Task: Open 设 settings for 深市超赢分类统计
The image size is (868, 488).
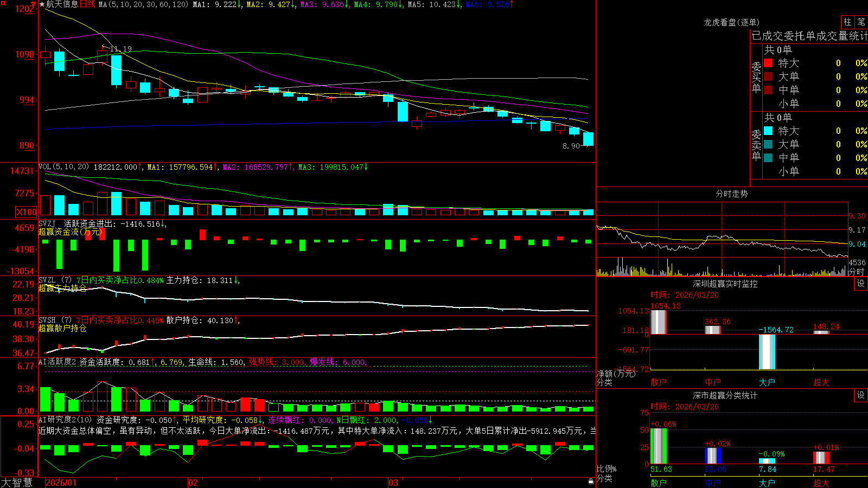Action: [x=861, y=396]
